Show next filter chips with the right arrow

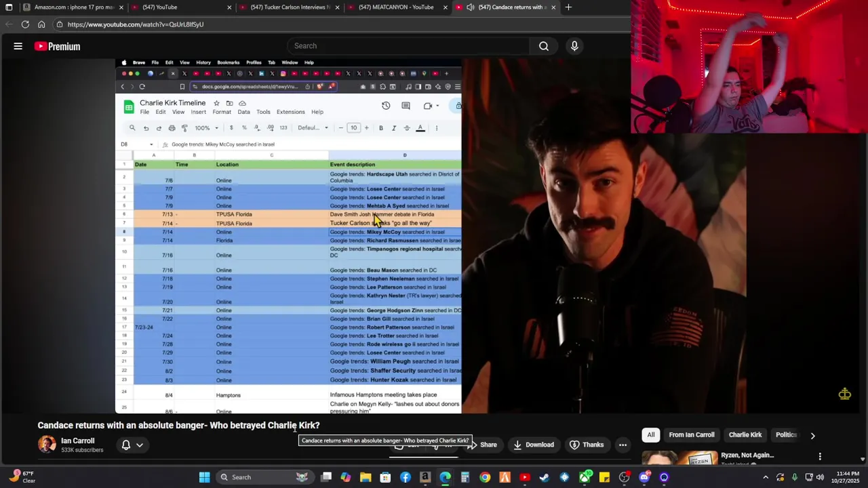tap(812, 435)
